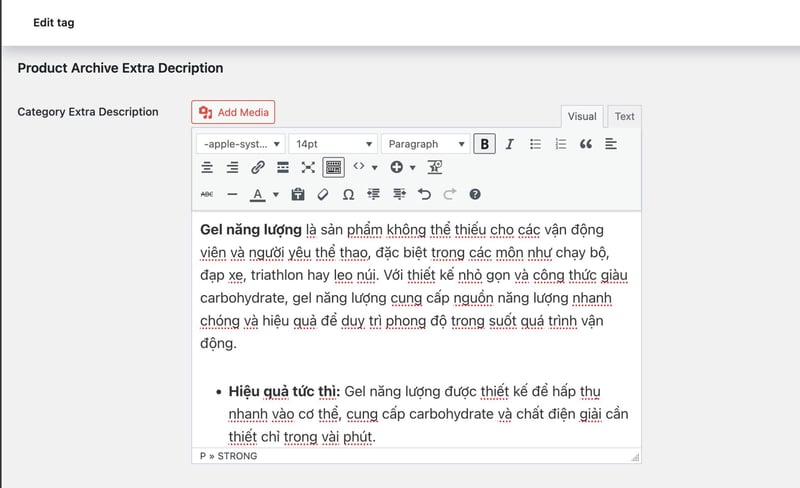
Task: Click the Add Media button
Action: 233,112
